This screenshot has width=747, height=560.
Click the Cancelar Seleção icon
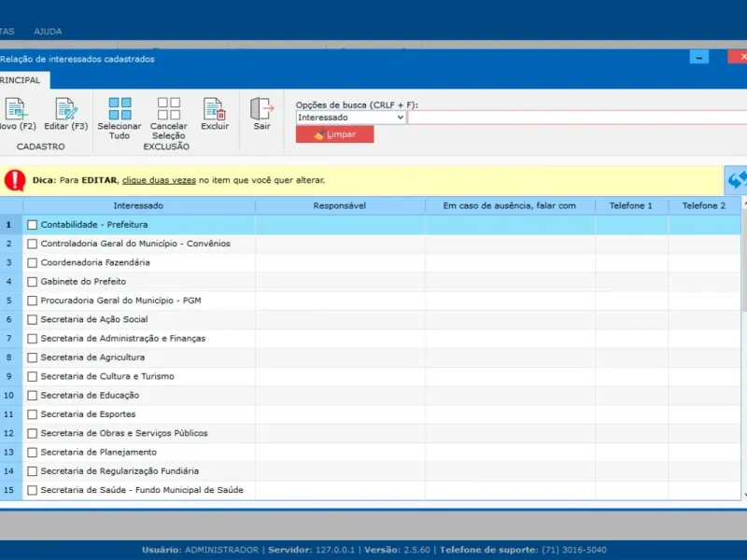169,109
